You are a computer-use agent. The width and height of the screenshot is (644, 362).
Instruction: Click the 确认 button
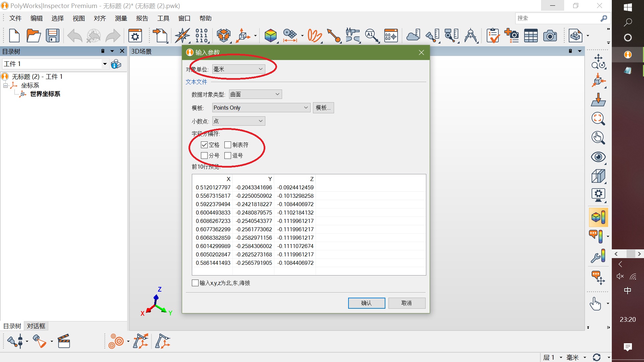click(x=366, y=303)
